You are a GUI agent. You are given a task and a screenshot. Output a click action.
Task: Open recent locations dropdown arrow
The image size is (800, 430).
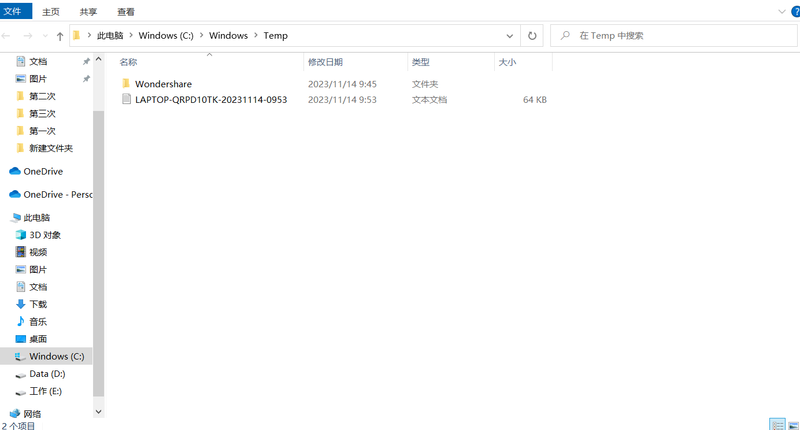[x=45, y=36]
